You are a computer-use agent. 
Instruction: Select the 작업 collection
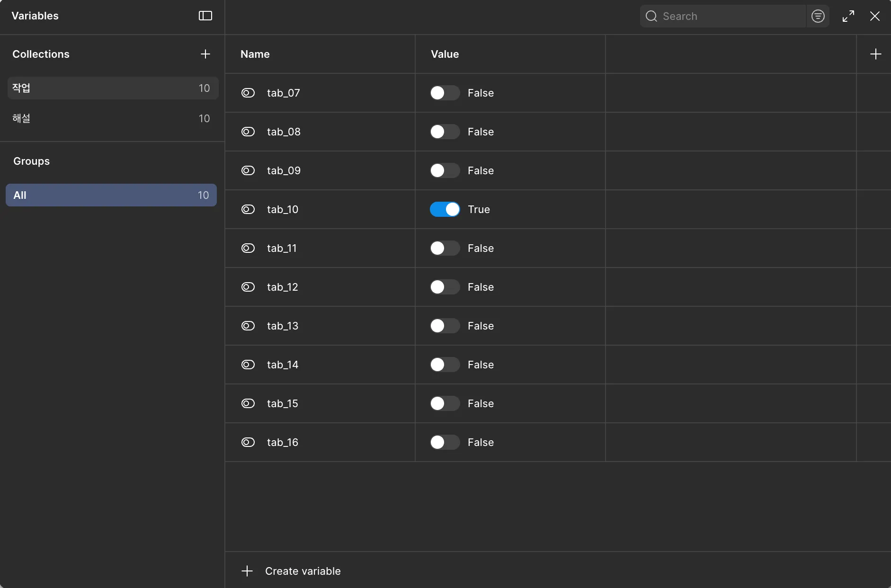click(112, 88)
